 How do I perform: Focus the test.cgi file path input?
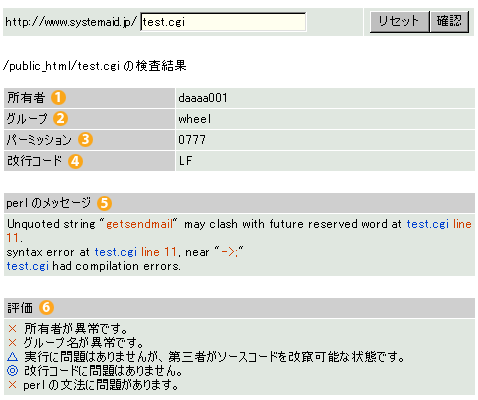223,22
